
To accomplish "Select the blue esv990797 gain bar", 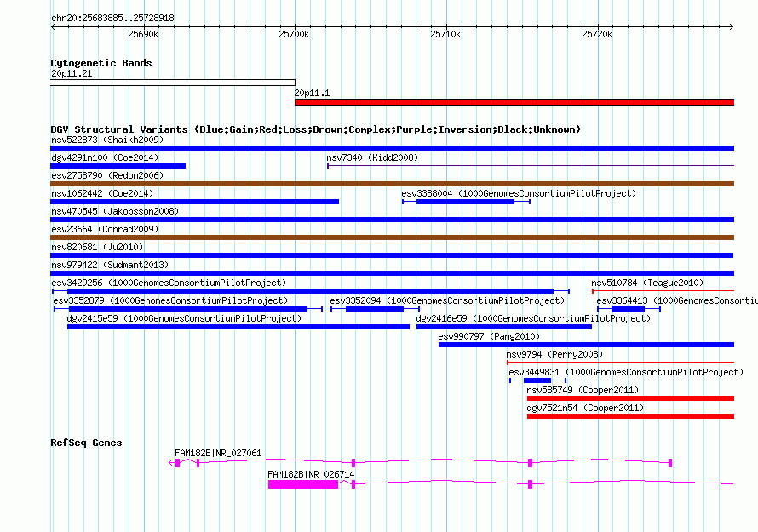I will [587, 345].
